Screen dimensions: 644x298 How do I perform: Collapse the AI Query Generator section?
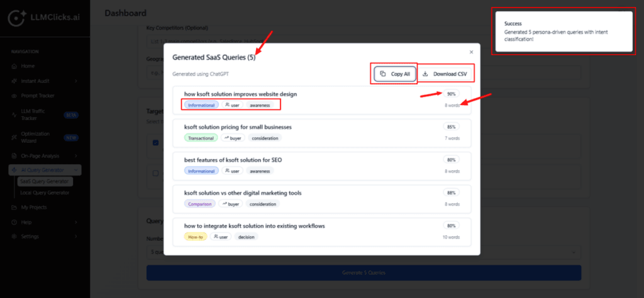point(76,169)
